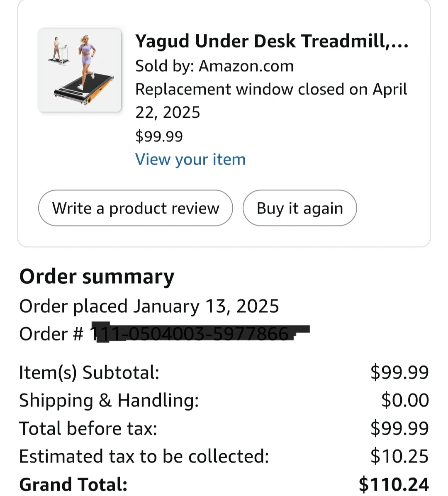The image size is (448, 496).
Task: Click the Total before tax label
Action: 88,428
